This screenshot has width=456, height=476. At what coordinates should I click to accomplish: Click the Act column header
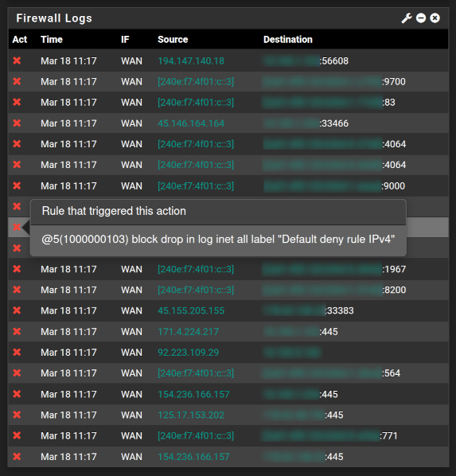point(20,40)
